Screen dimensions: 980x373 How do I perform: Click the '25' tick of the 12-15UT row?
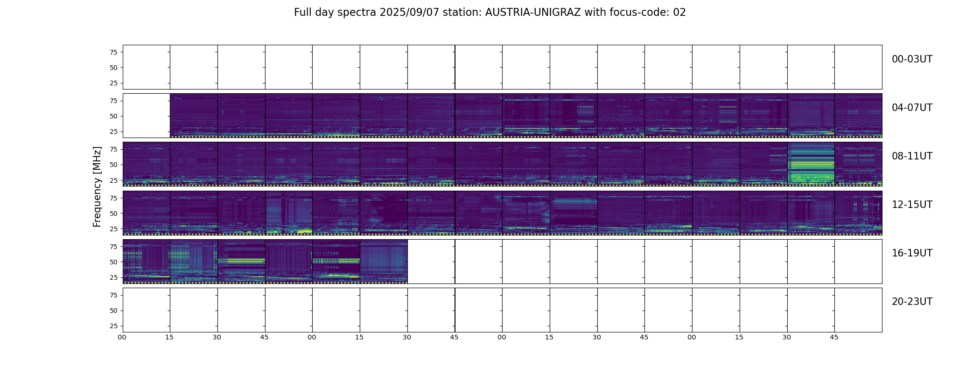(x=113, y=229)
